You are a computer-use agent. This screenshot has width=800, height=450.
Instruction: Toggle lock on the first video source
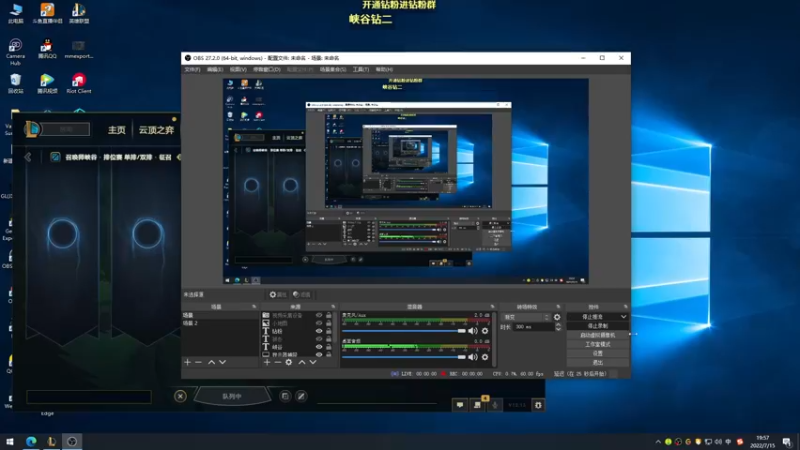pos(329,315)
